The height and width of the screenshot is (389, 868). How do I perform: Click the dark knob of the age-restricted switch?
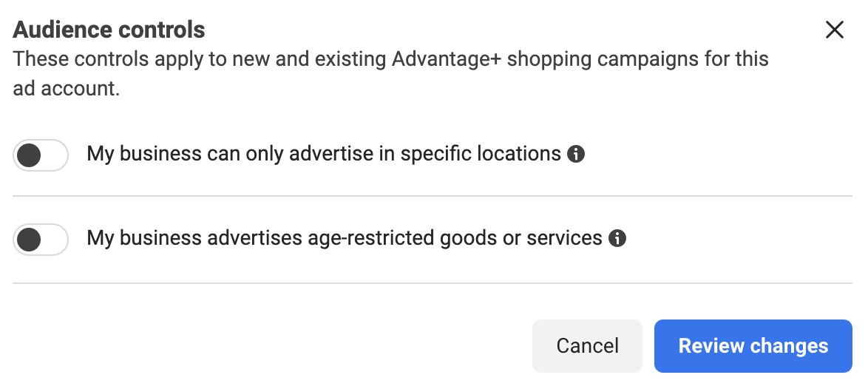(29, 240)
